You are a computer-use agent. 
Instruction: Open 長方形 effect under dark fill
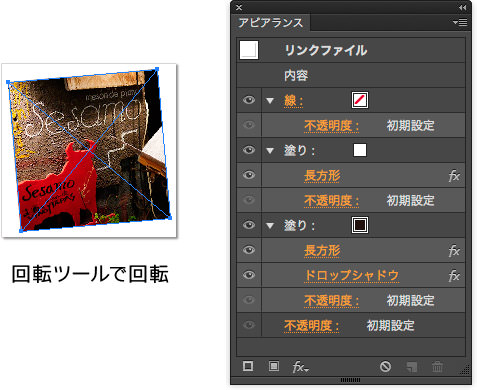322,251
